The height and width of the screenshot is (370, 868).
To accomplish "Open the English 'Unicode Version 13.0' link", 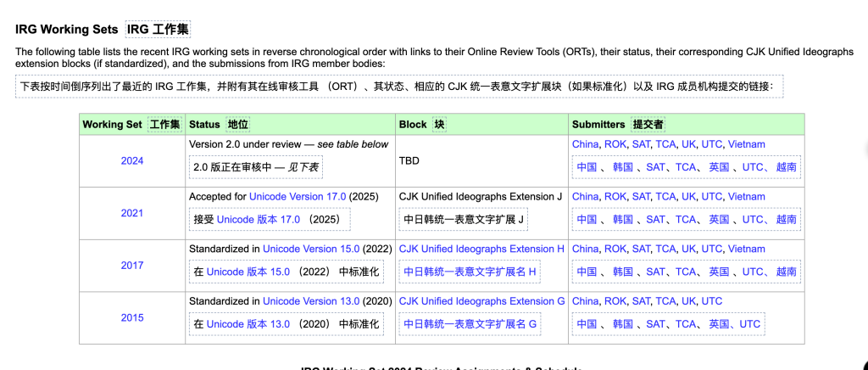I will tap(311, 301).
